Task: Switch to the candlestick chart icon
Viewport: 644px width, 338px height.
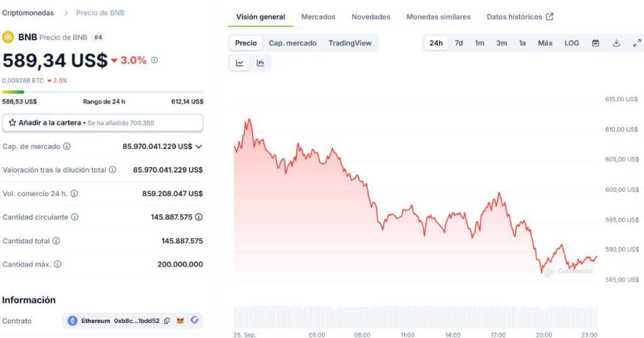Action: pyautogui.click(x=260, y=63)
